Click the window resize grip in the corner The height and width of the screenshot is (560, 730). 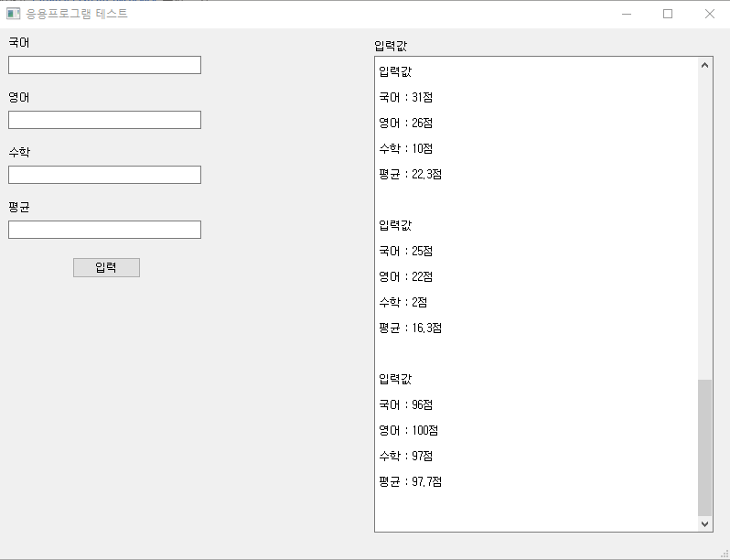(724, 554)
